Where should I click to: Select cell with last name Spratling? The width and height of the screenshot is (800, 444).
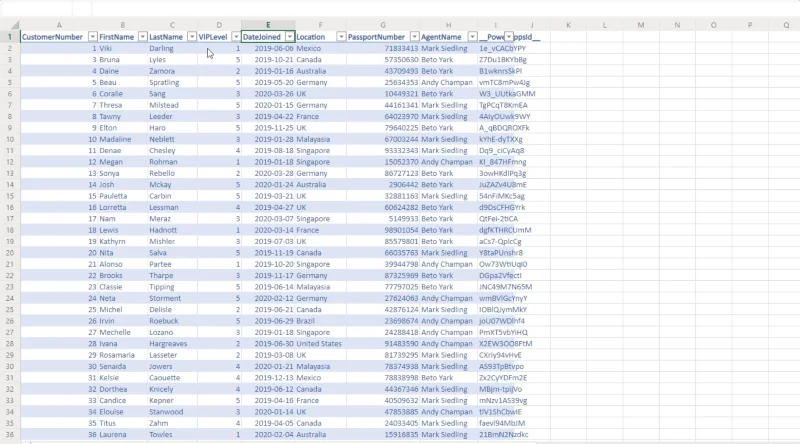(172, 82)
